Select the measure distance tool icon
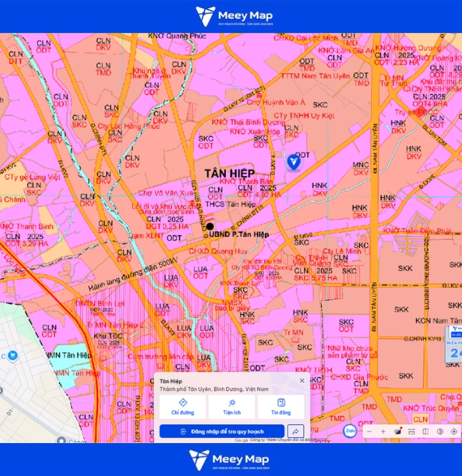The image size is (462, 476). pos(412,432)
